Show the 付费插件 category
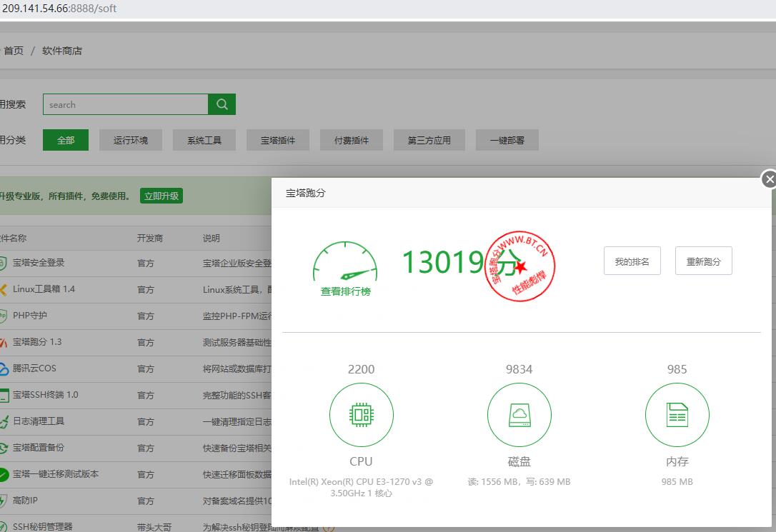The height and width of the screenshot is (532, 776). 352,140
